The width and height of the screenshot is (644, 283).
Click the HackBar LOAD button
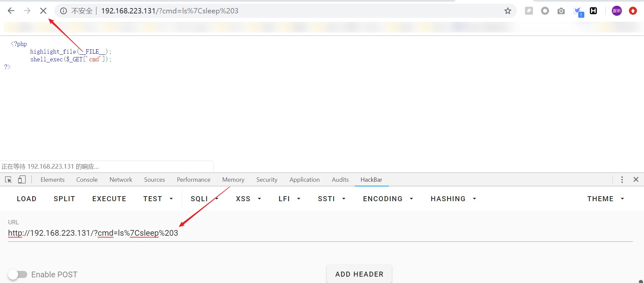26,199
